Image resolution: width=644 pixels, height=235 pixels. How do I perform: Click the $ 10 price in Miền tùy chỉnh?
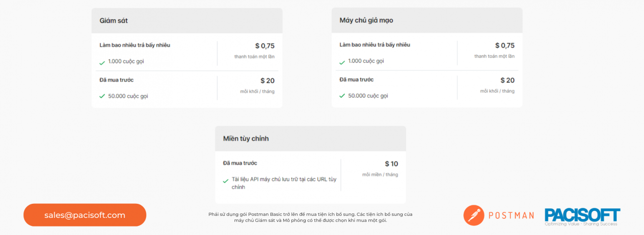point(391,164)
